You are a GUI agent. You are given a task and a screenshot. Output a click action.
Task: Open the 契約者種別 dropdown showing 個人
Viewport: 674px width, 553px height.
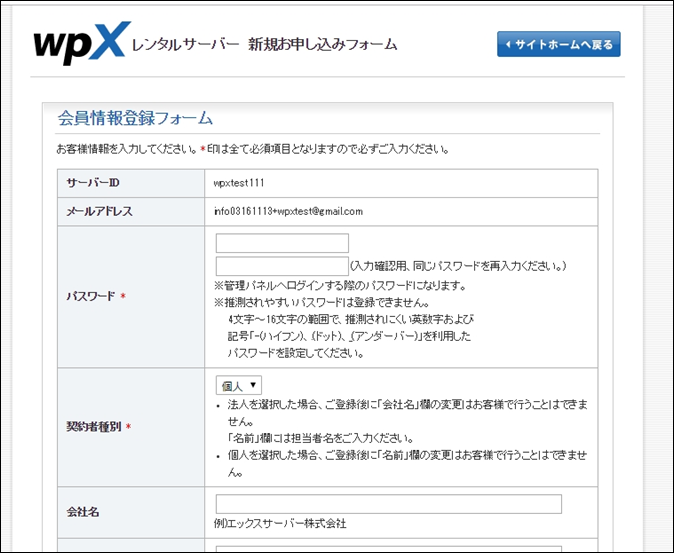coord(239,385)
